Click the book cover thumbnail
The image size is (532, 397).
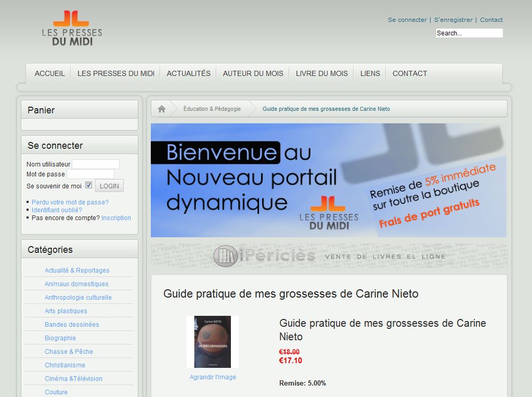212,342
